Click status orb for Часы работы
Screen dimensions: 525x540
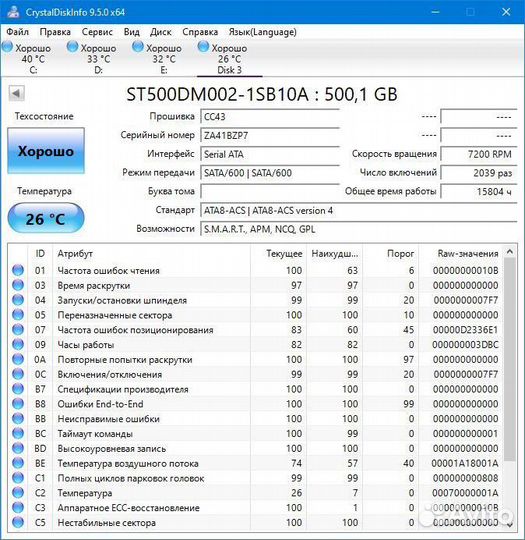point(18,344)
